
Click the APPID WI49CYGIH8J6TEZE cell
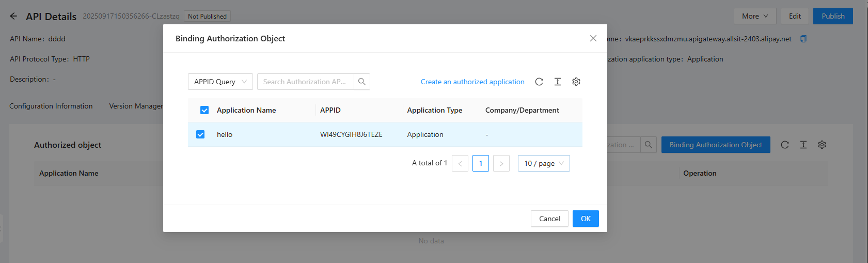tap(351, 134)
